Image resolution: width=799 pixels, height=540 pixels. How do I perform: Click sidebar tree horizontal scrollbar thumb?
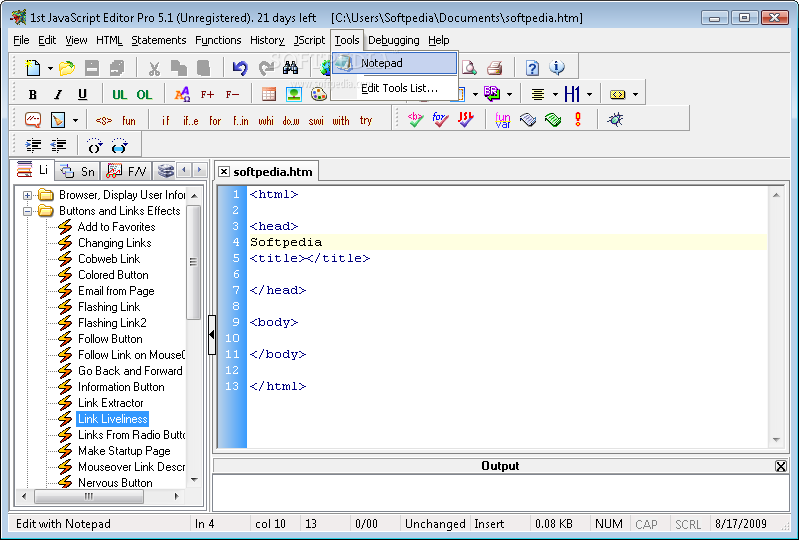pyautogui.click(x=89, y=496)
